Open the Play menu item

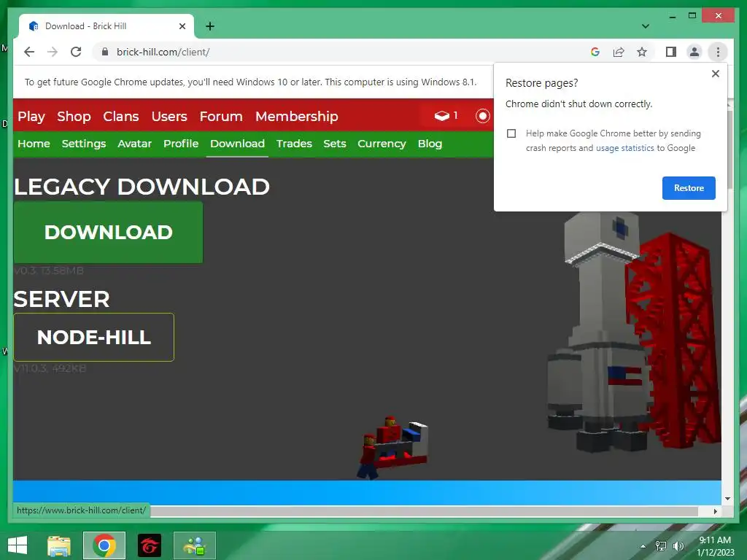coord(31,116)
